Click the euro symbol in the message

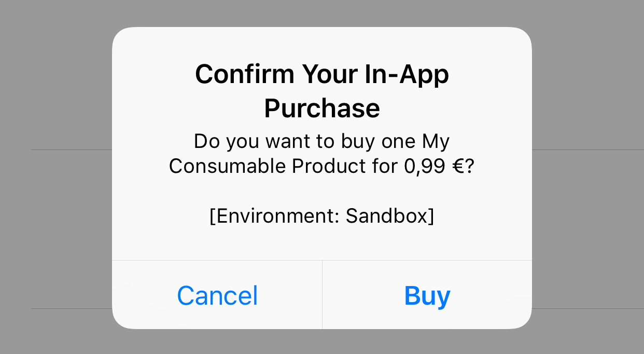coord(457,167)
